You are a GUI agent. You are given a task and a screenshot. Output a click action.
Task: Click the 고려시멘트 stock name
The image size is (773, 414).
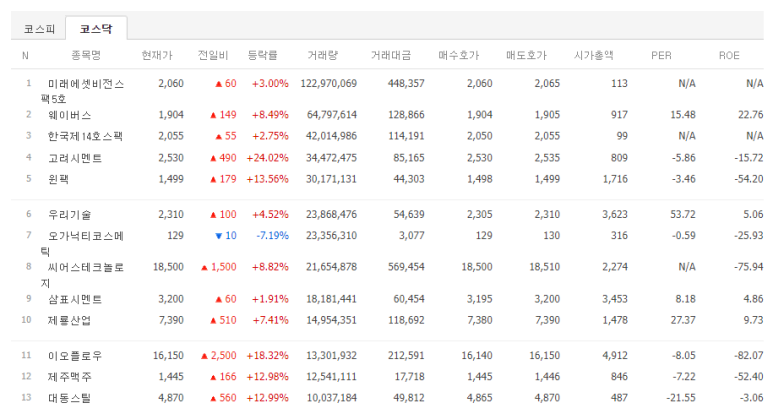[75, 158]
